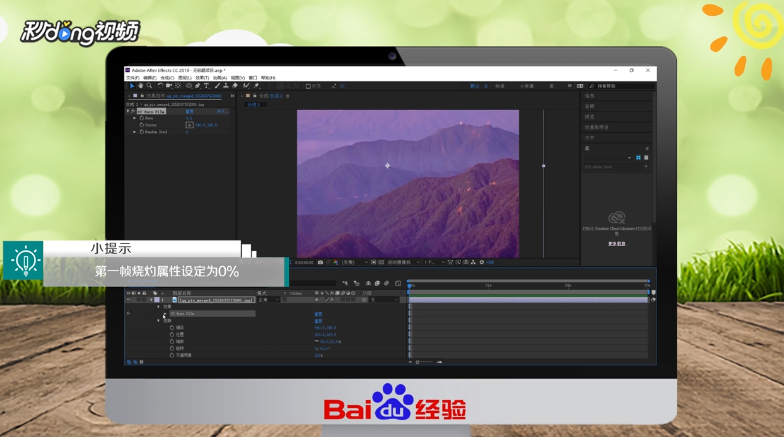Image resolution: width=784 pixels, height=437 pixels.
Task: Select the Selection arrow tool
Action: 132,86
